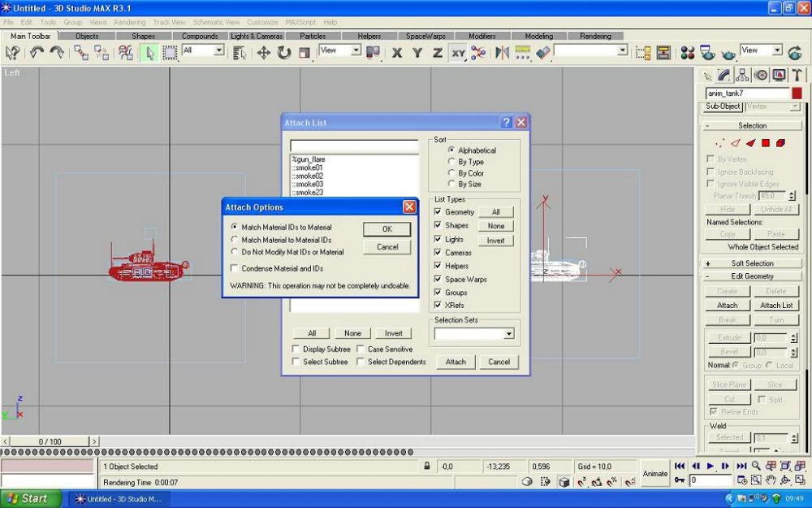Click the Align tool icon

[x=542, y=52]
